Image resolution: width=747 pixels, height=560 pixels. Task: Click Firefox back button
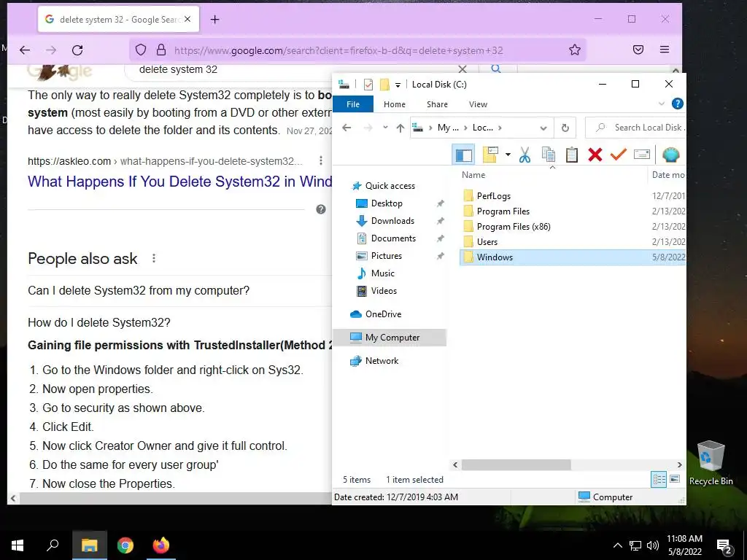(25, 50)
